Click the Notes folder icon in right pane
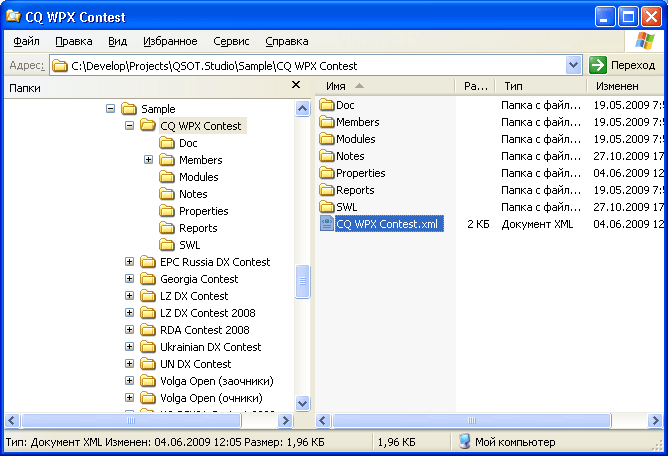Viewport: 668px width, 456px height. point(327,156)
